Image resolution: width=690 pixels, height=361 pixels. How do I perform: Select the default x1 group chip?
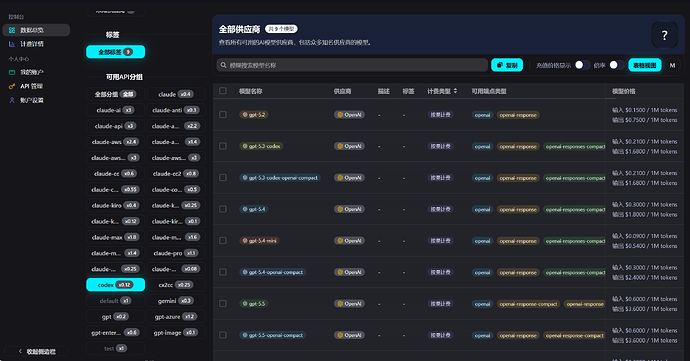tap(115, 301)
